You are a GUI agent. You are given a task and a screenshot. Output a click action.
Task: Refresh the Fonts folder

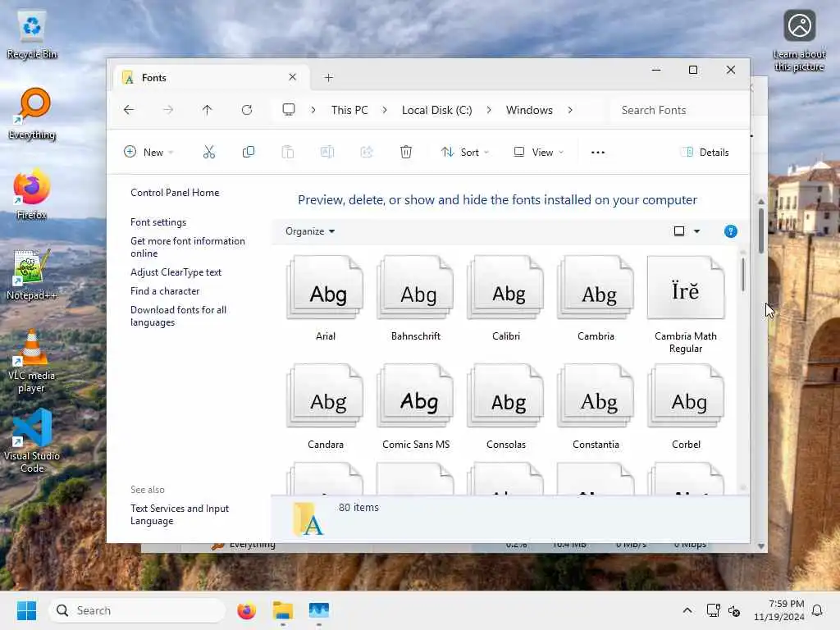247,110
